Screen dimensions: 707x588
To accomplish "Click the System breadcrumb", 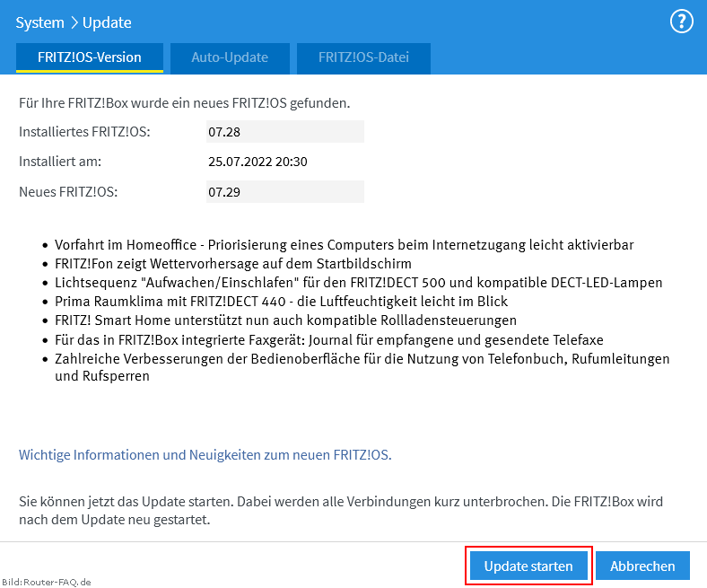I will (x=39, y=22).
